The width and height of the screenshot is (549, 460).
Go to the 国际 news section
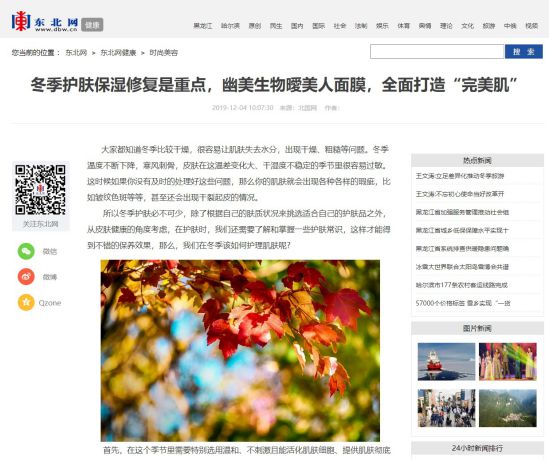[x=318, y=26]
